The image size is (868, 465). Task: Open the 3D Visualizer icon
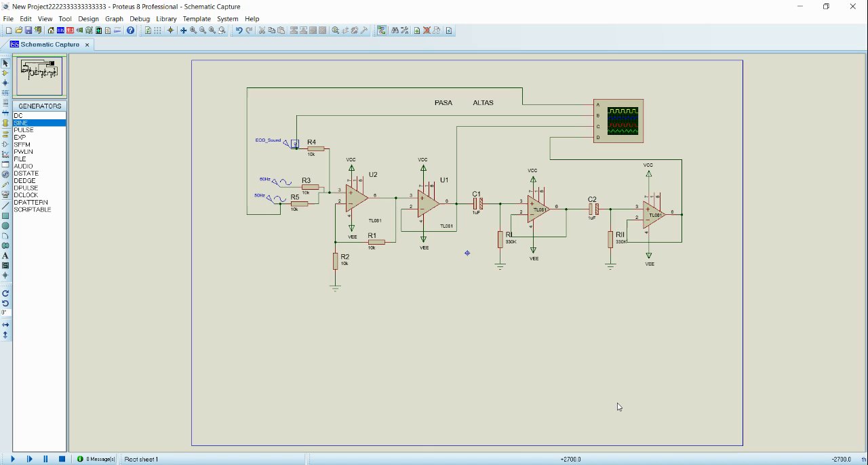coord(79,31)
